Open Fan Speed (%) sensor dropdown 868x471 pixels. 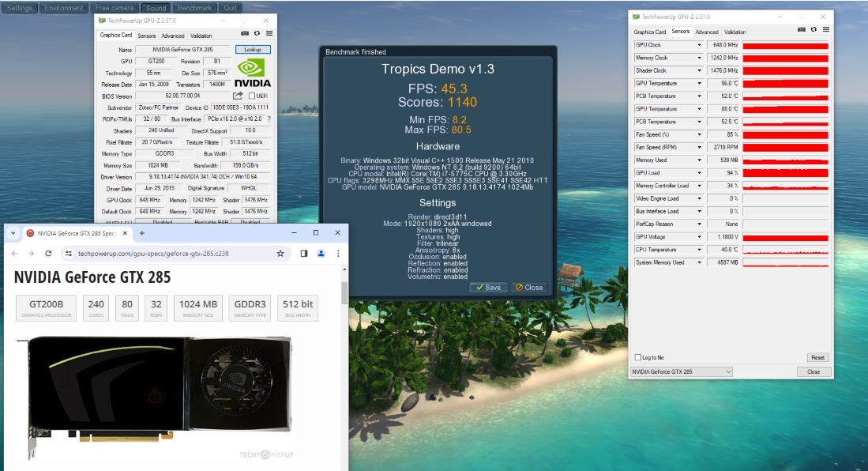pyautogui.click(x=699, y=134)
